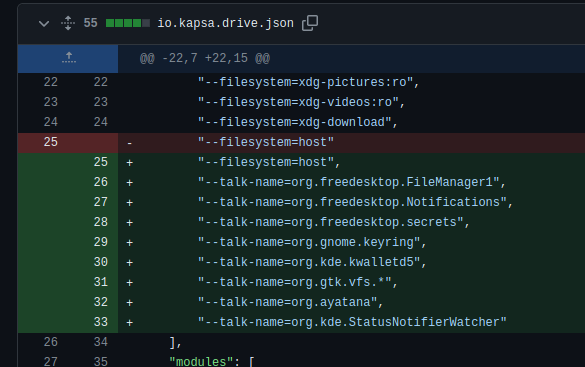585x367 pixels.
Task: Select added freedesktop.secrets line
Action: click(x=334, y=222)
